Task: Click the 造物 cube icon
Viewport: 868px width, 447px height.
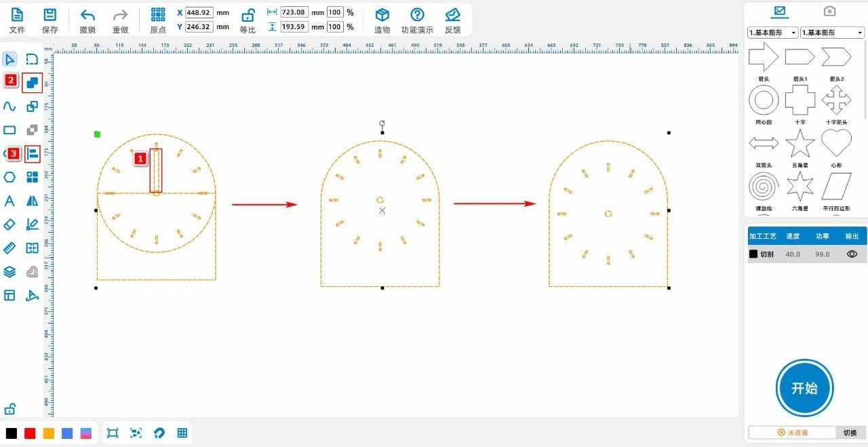Action: click(x=382, y=16)
